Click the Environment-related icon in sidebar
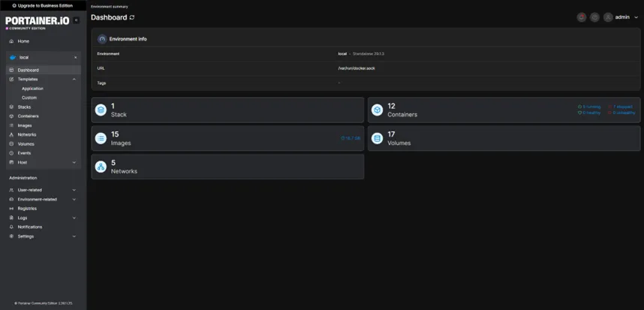This screenshot has height=310, width=644. click(x=11, y=200)
